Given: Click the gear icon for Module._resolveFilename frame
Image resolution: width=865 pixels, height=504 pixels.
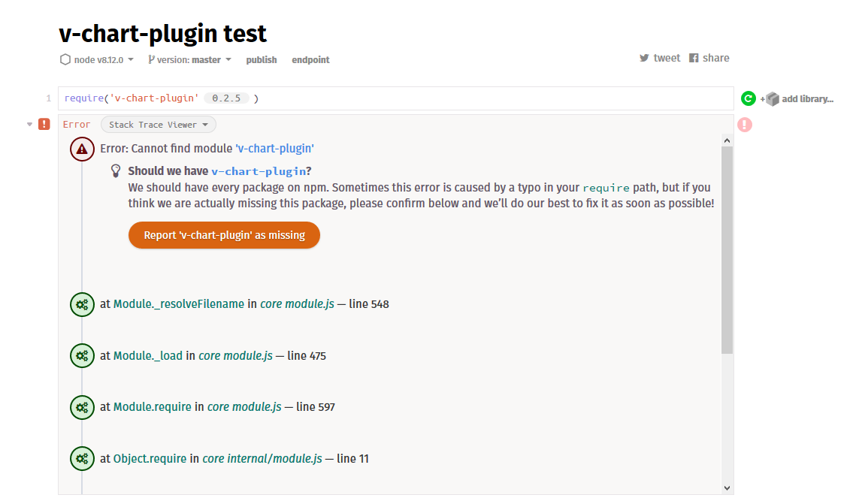Looking at the screenshot, I should click(x=82, y=304).
